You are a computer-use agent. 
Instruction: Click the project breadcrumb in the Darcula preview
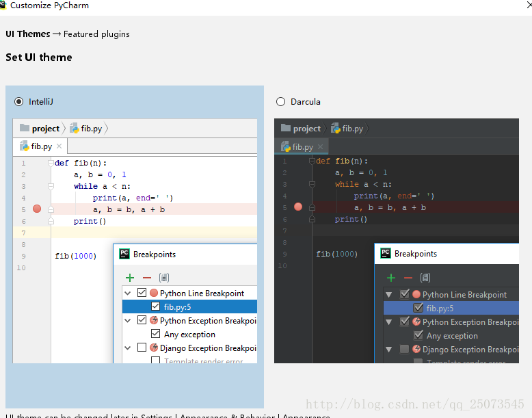coord(307,129)
